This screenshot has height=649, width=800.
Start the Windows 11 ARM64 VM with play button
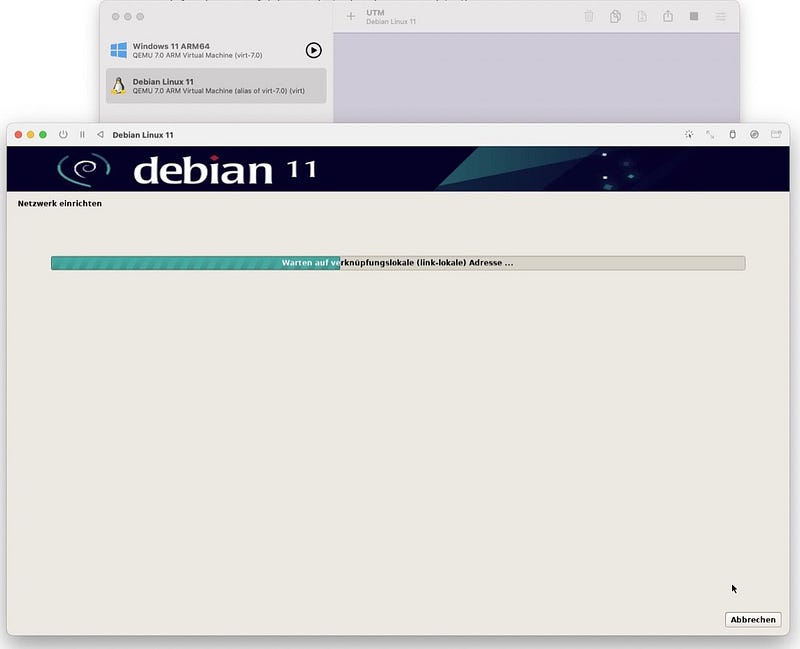pyautogui.click(x=313, y=50)
